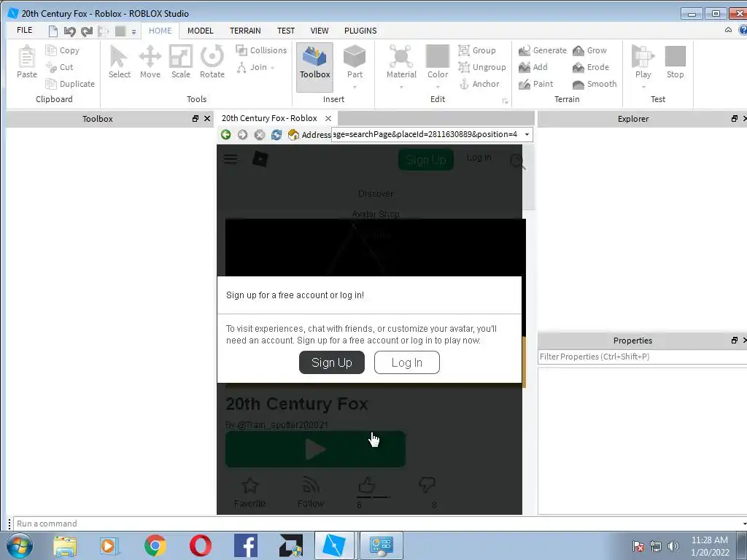The width and height of the screenshot is (747, 560).
Task: Open the Material picker
Action: point(401,62)
